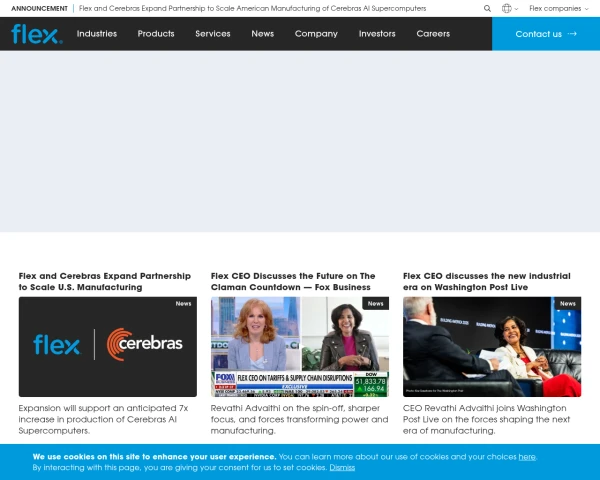Click the News tag on the Washington Post card
Screen dimensions: 600x480
click(x=567, y=304)
